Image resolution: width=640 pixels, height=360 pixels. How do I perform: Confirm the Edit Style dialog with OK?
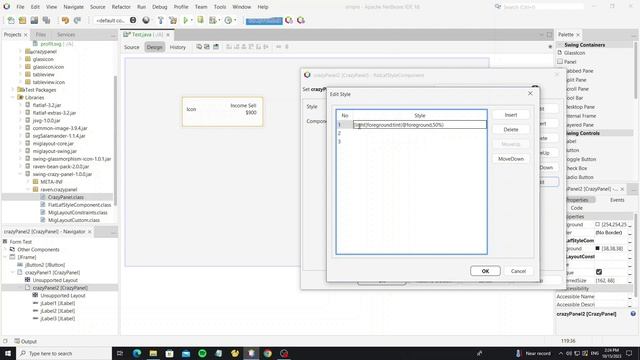click(485, 271)
